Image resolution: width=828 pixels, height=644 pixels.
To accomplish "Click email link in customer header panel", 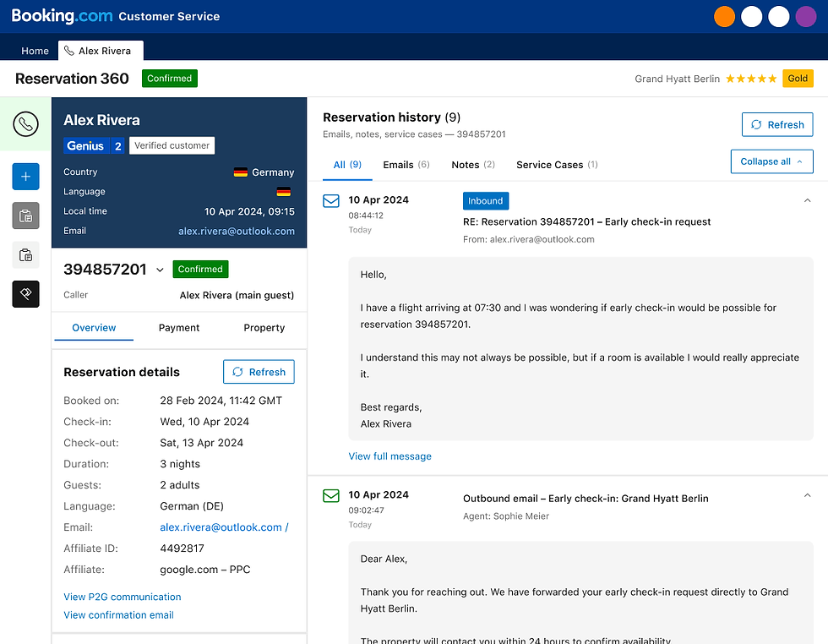I will coord(236,231).
